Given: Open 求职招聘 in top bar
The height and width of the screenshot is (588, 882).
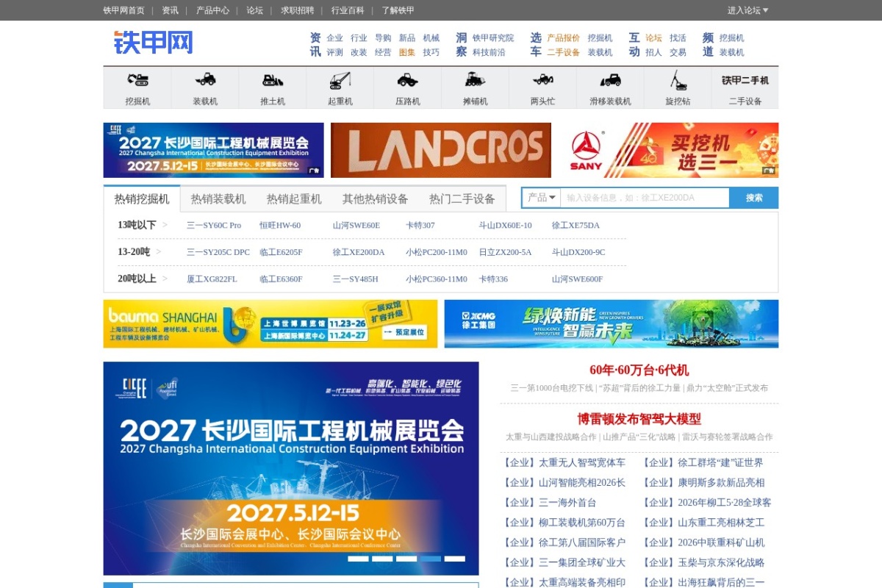Looking at the screenshot, I should tap(297, 10).
